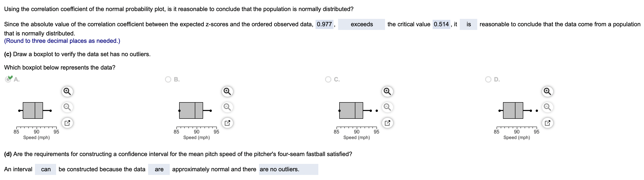This screenshot has width=644, height=180.
Task: Zoom out on boxplot A
Action: click(67, 107)
